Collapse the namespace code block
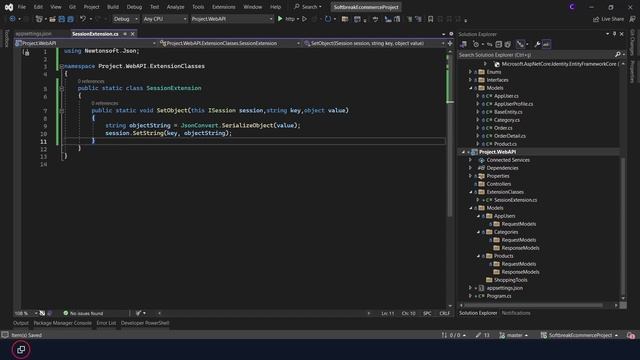Image resolution: width=640 pixels, height=360 pixels. (x=62, y=66)
